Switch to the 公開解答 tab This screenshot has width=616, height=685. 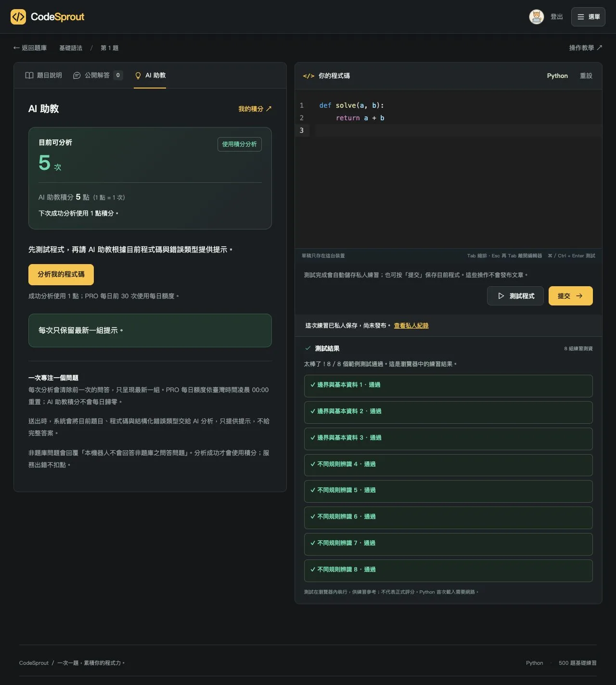(98, 75)
